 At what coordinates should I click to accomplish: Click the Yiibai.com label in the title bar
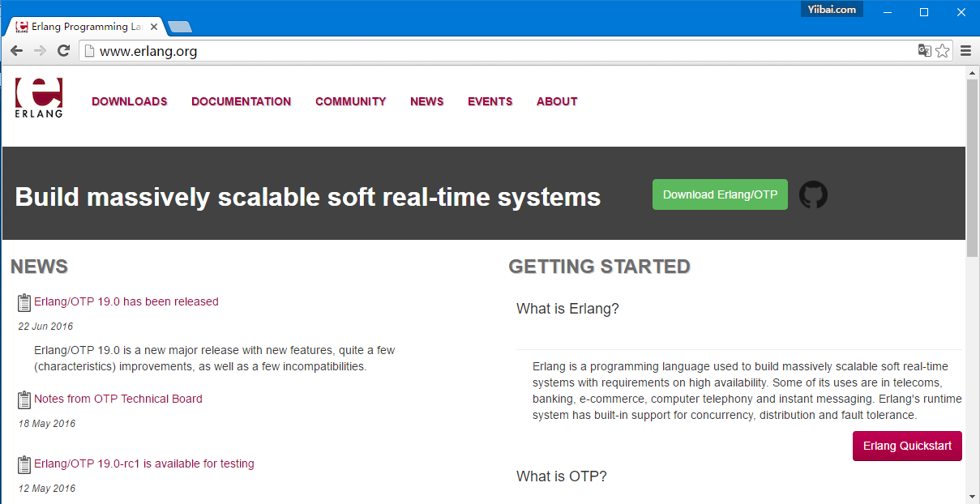(832, 10)
